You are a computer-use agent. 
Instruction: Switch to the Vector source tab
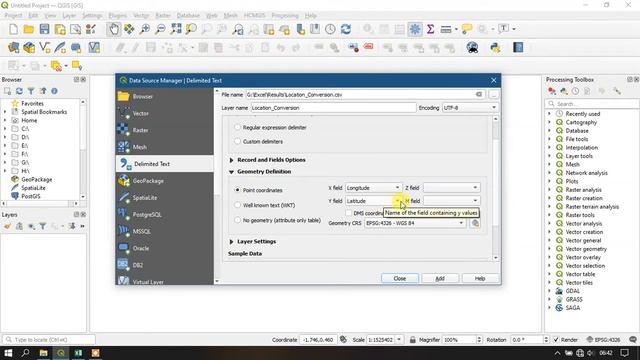[164, 113]
